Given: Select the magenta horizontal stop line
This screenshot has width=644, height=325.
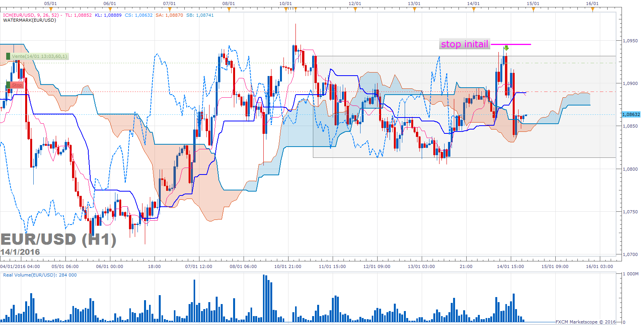Looking at the screenshot, I should click(511, 45).
